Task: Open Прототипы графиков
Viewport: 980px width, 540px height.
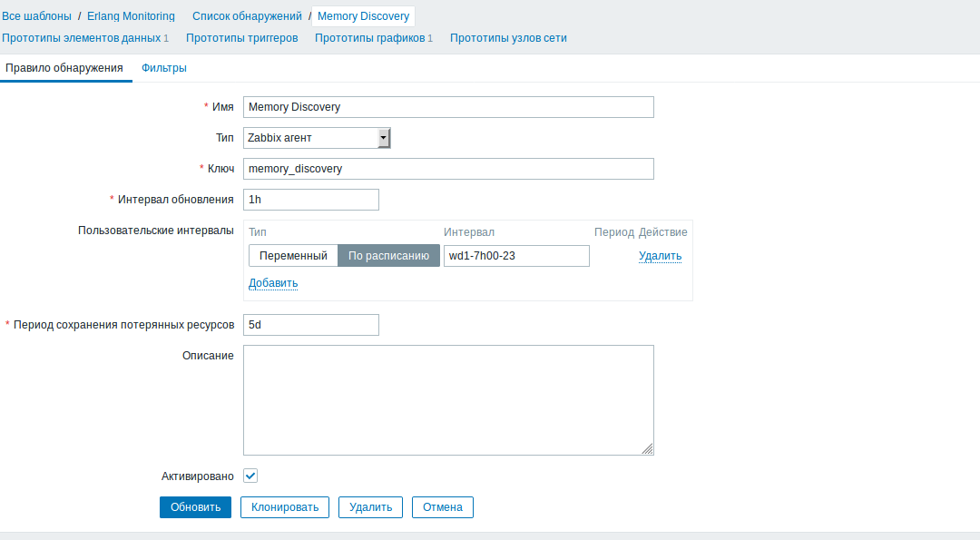Action: (x=369, y=38)
